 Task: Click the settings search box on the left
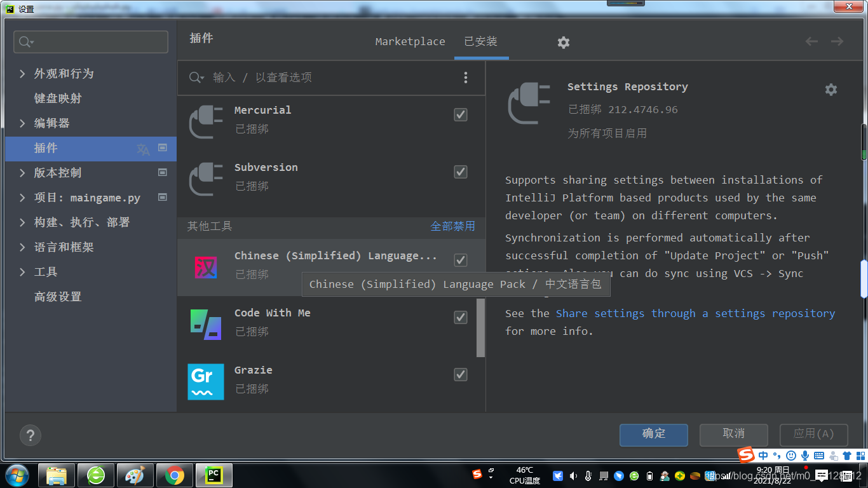[x=91, y=42]
